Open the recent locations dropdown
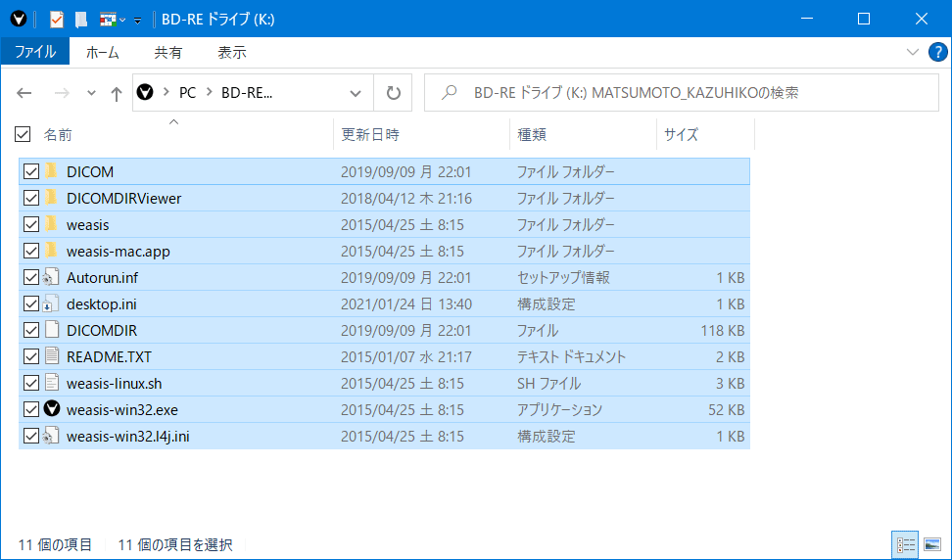Viewport: 952px width, 560px height. tap(91, 93)
